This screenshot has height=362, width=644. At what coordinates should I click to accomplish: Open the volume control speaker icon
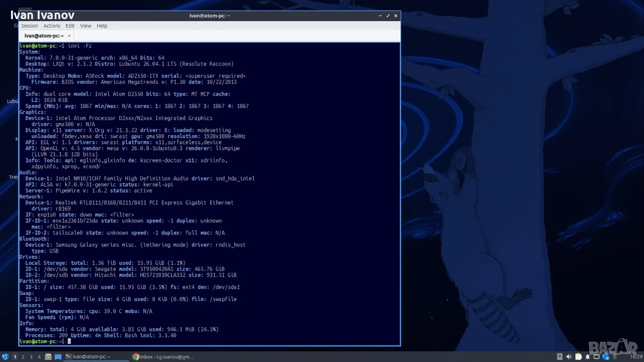tap(569, 356)
